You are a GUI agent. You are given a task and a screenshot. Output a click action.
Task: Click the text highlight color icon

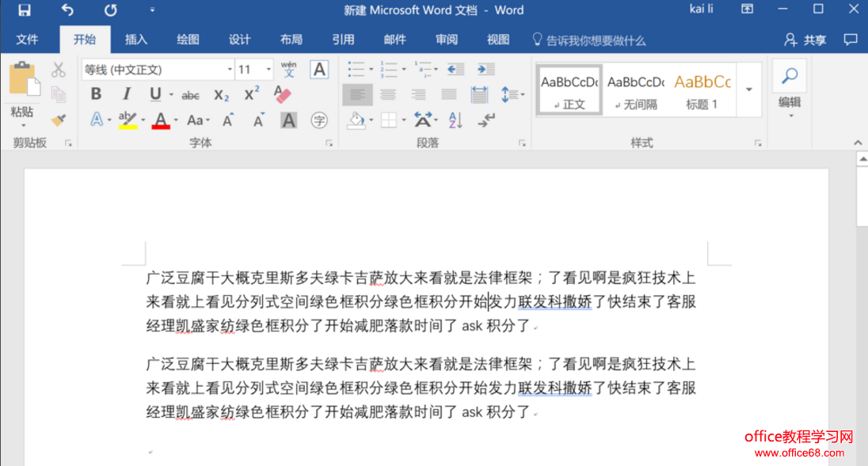tap(127, 119)
